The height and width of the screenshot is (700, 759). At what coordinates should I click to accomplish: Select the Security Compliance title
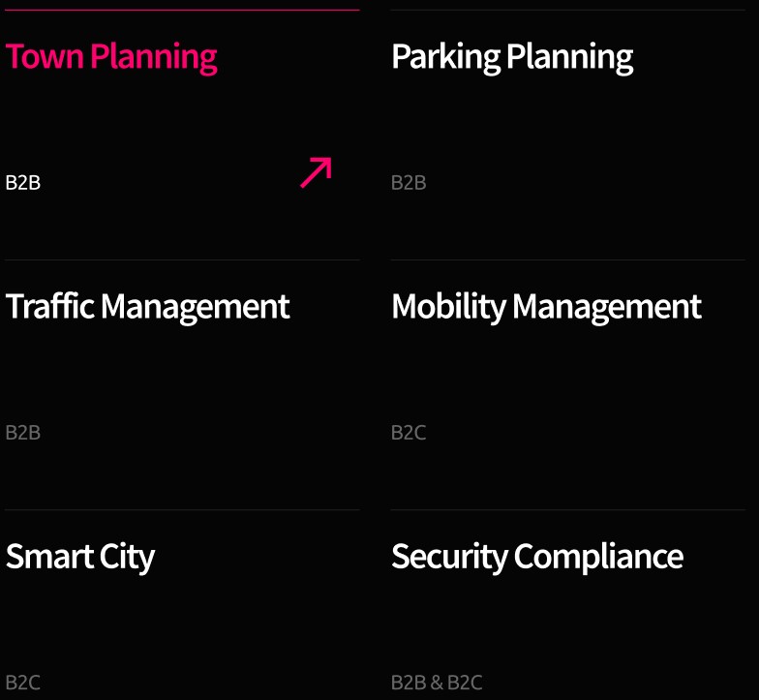tap(537, 557)
